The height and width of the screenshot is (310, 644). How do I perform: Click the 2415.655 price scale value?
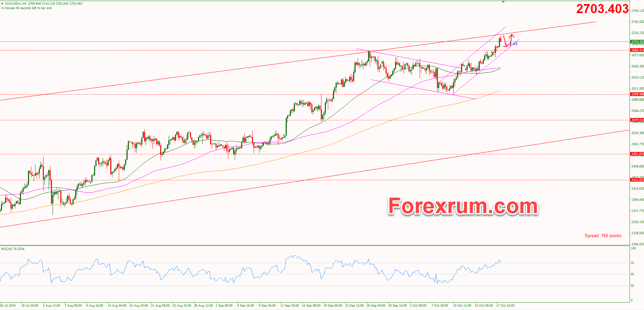pyautogui.click(x=638, y=189)
